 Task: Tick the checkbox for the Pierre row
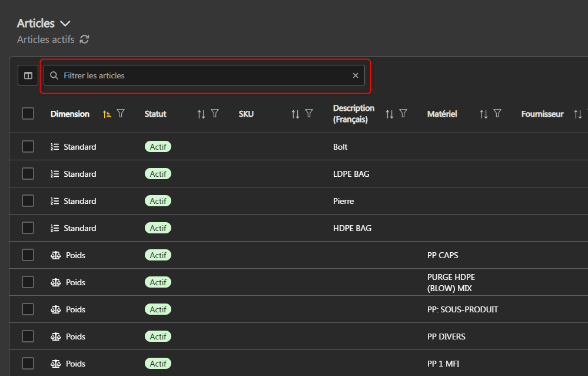click(x=28, y=201)
